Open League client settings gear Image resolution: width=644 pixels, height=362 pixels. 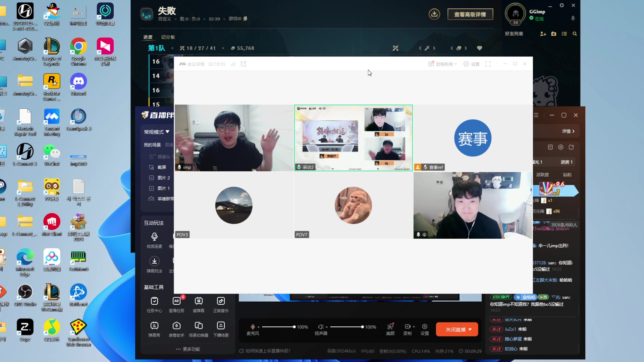click(x=562, y=5)
